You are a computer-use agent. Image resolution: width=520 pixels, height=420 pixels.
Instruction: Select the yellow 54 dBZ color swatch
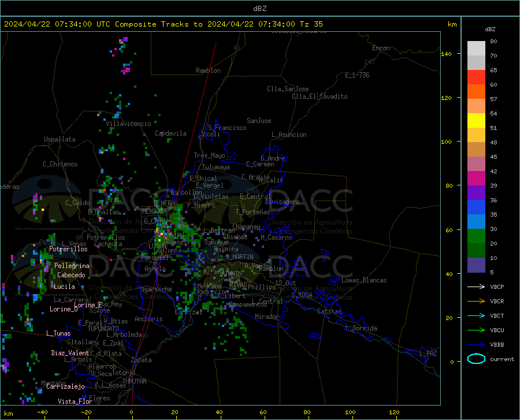pyautogui.click(x=476, y=120)
